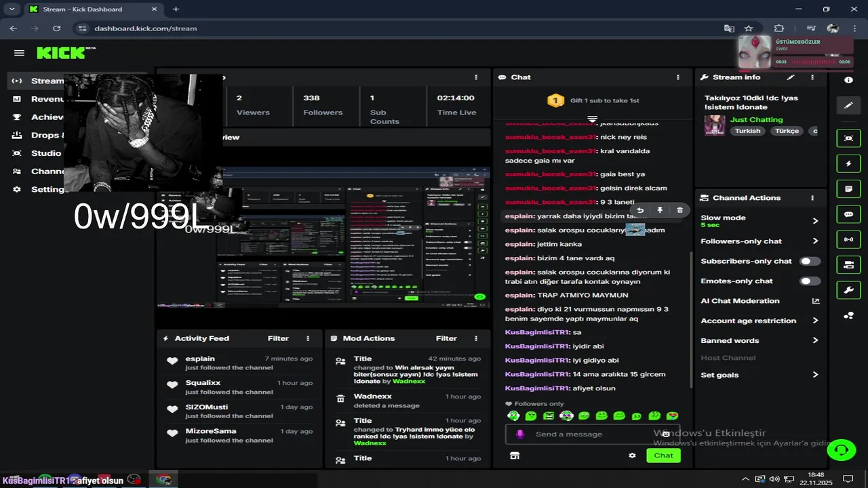
Task: Open the shop icon below message box
Action: [515, 455]
